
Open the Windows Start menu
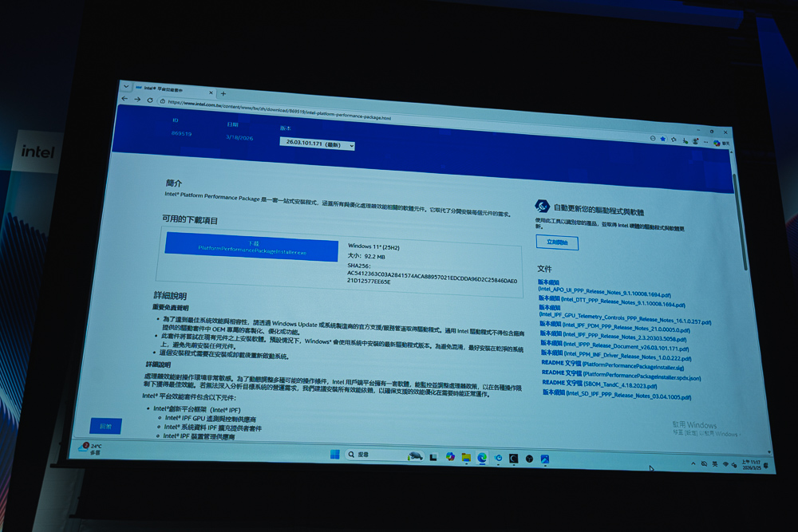(x=334, y=455)
